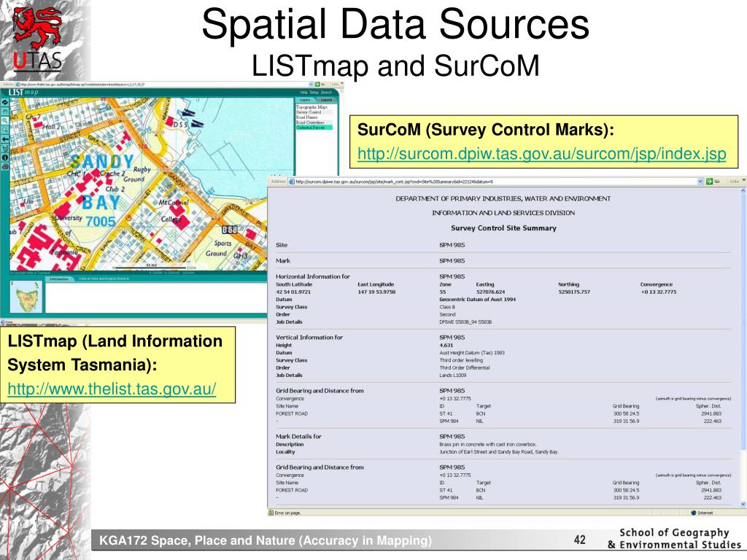Click the Mark Details for heading
Screen dimensions: 747x560
click(298, 436)
